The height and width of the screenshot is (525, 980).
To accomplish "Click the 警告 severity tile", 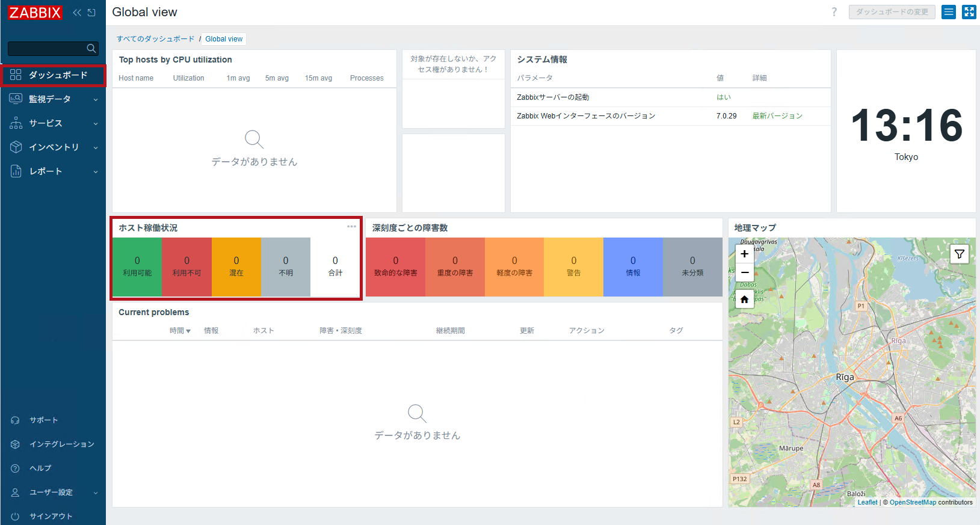I will pos(574,267).
